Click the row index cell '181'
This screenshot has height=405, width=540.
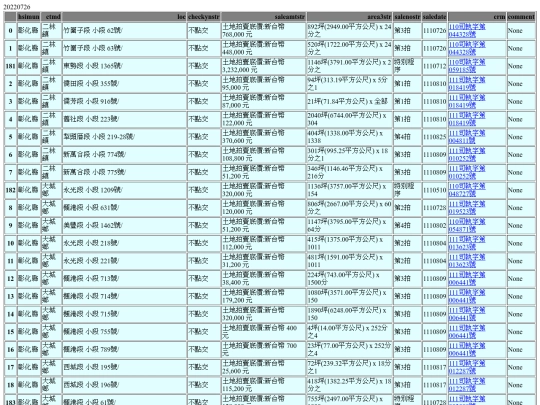coord(10,66)
